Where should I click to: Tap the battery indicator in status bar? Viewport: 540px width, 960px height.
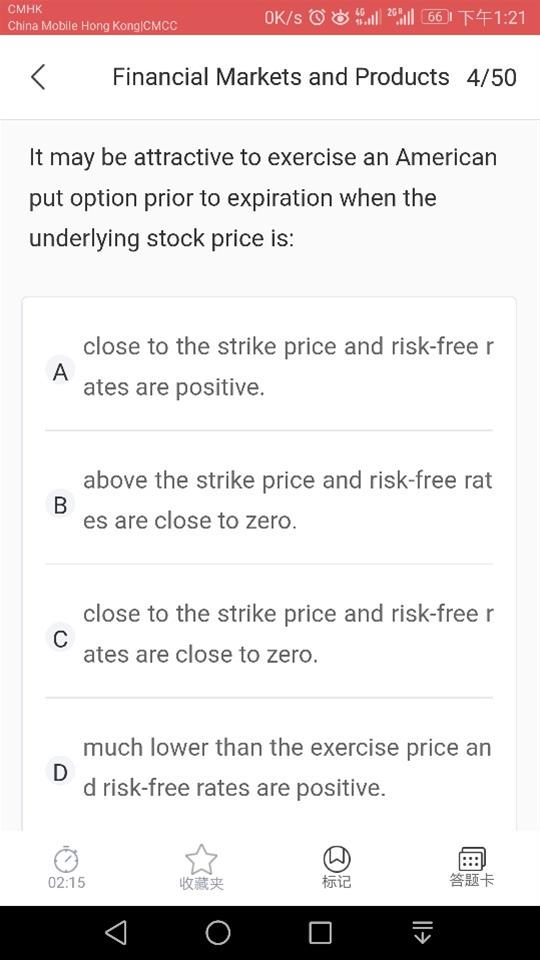(x=437, y=17)
